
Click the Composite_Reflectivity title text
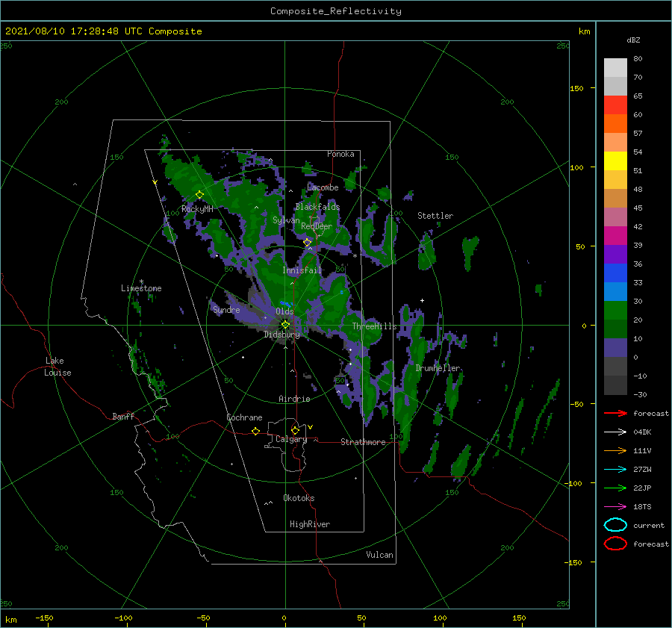pyautogui.click(x=336, y=11)
